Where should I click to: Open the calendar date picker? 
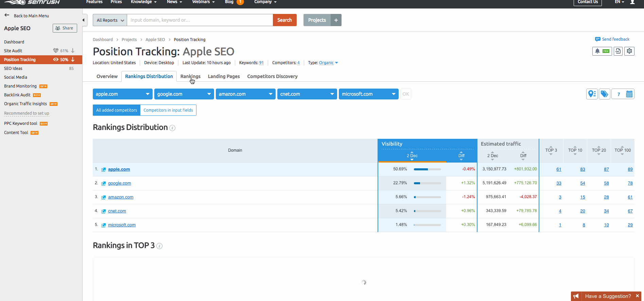(x=629, y=94)
